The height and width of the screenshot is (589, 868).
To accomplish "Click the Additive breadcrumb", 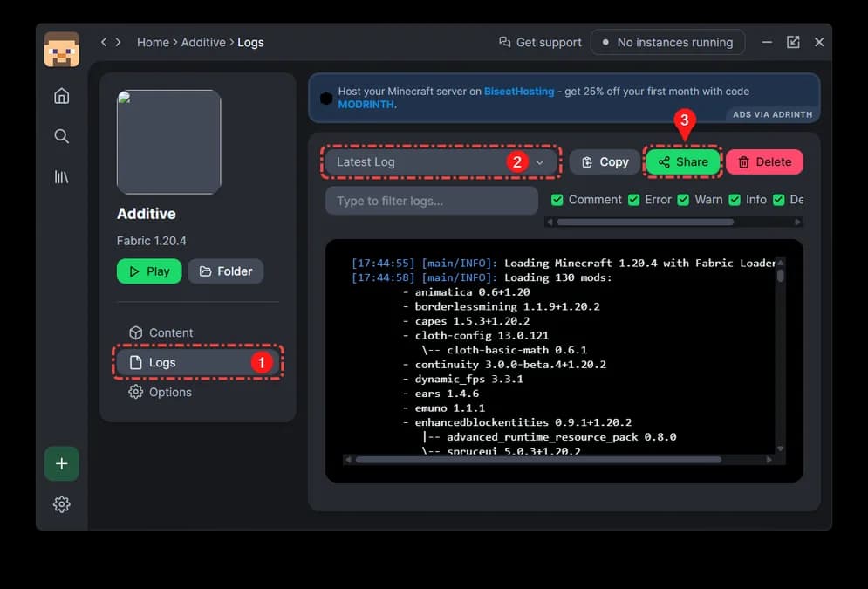I will pyautogui.click(x=203, y=42).
